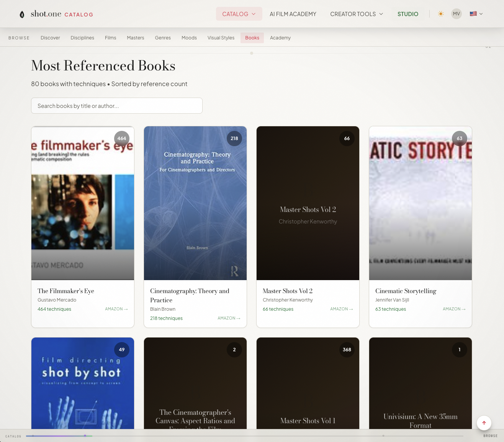
Task: Click '66 techniques' link
Action: click(278, 309)
